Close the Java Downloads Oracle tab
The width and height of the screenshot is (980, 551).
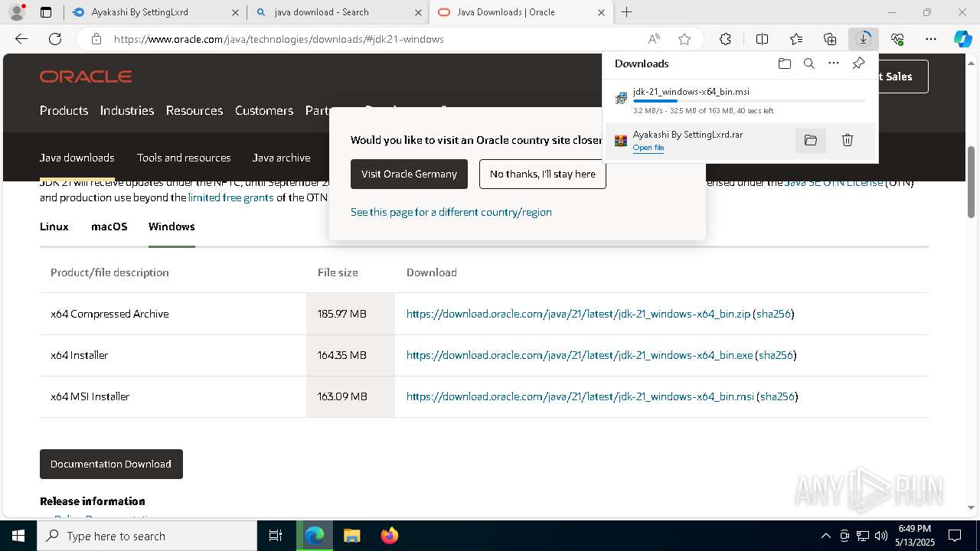coord(601,12)
